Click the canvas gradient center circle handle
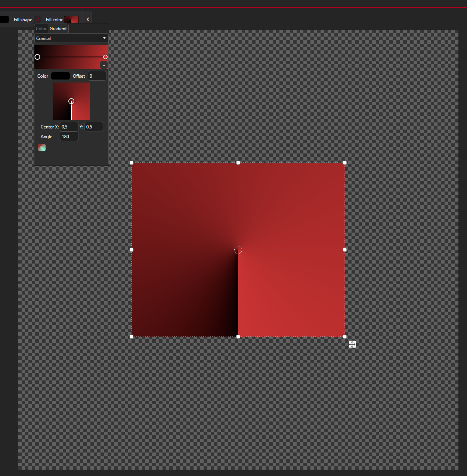 click(238, 250)
